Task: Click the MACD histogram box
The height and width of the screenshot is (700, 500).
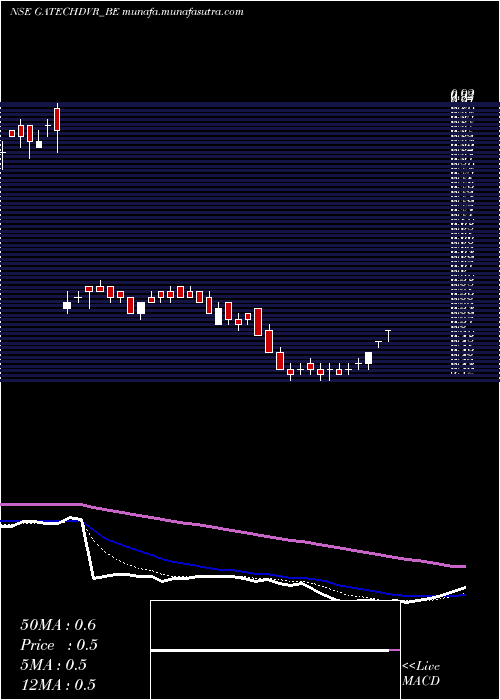Action: click(x=275, y=650)
